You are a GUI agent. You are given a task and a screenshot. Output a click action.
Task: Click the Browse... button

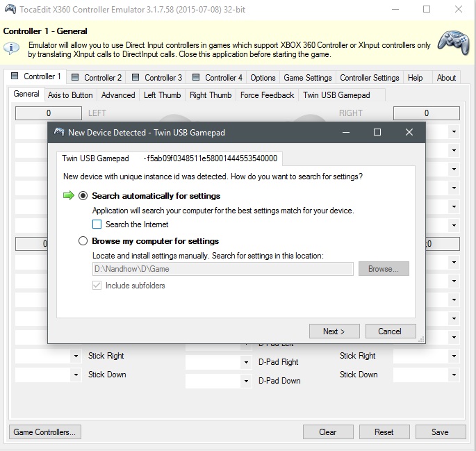384,269
